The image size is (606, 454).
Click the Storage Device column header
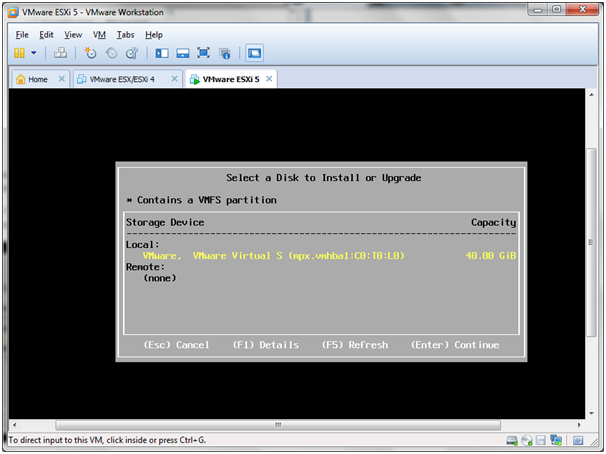click(x=165, y=223)
